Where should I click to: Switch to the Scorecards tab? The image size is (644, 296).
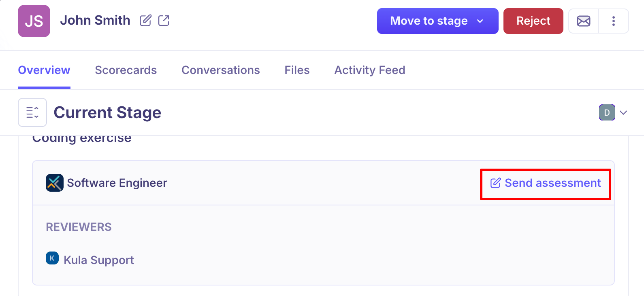point(126,70)
